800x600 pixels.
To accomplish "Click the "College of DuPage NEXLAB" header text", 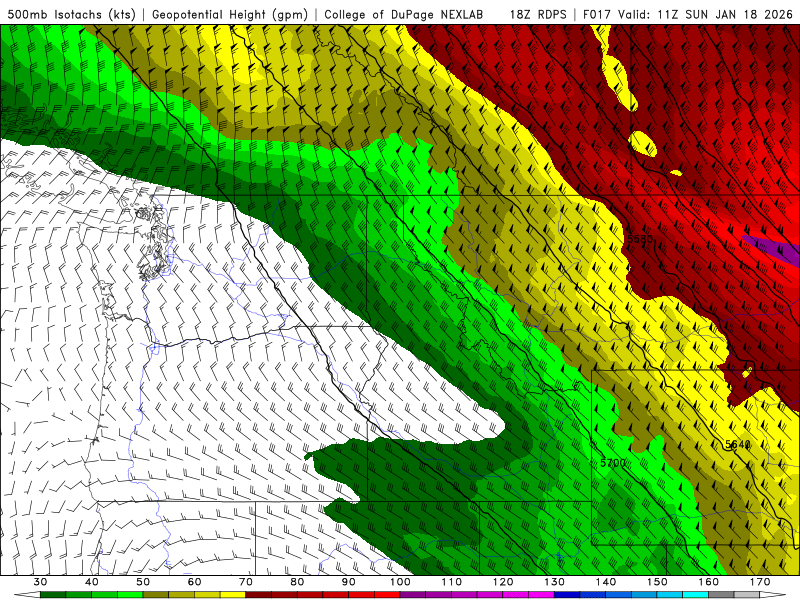I will [x=404, y=15].
